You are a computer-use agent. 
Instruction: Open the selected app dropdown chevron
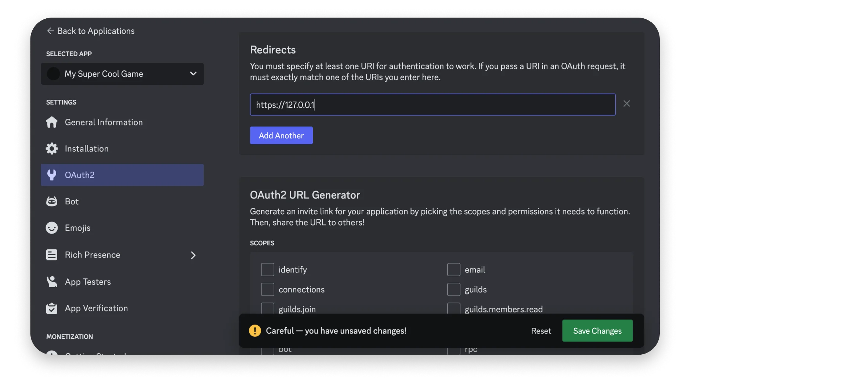coord(193,74)
